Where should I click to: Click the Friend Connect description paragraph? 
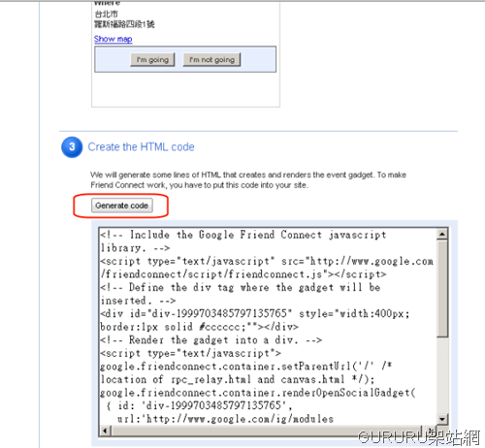click(x=248, y=180)
